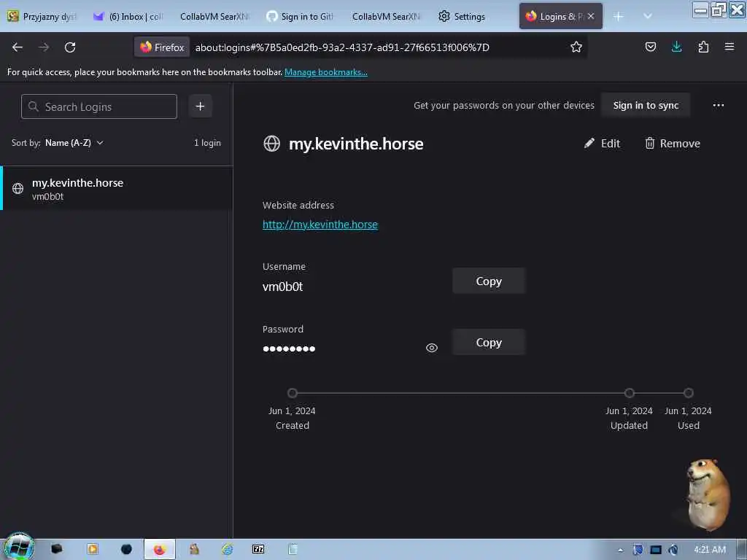Open the http://my.kevinthe.horse website link
Screen dimensions: 747x560
(x=320, y=225)
